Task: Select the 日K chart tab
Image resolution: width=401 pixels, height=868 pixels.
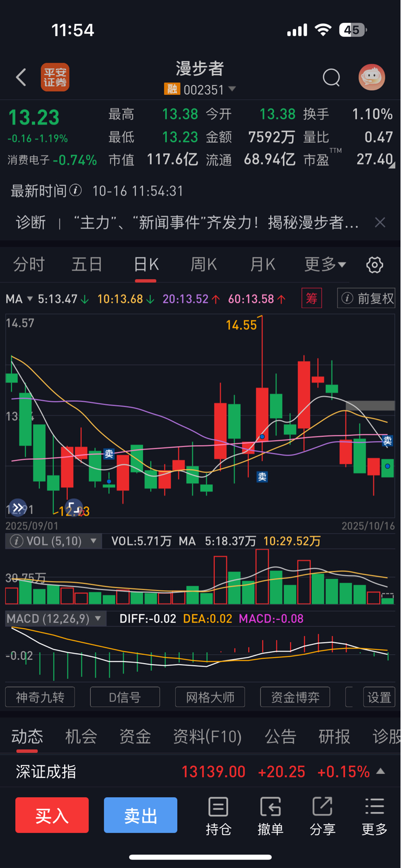Action: point(146,264)
